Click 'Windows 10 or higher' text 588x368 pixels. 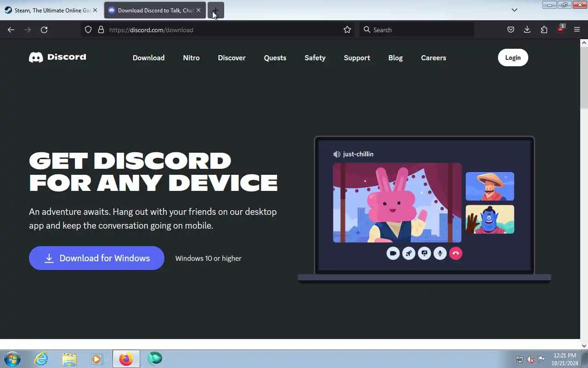click(208, 259)
